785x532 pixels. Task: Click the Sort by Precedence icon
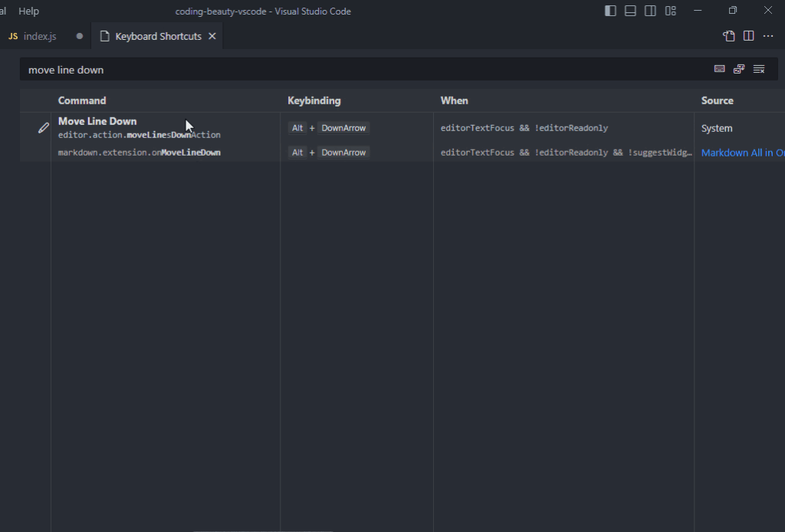click(x=739, y=69)
